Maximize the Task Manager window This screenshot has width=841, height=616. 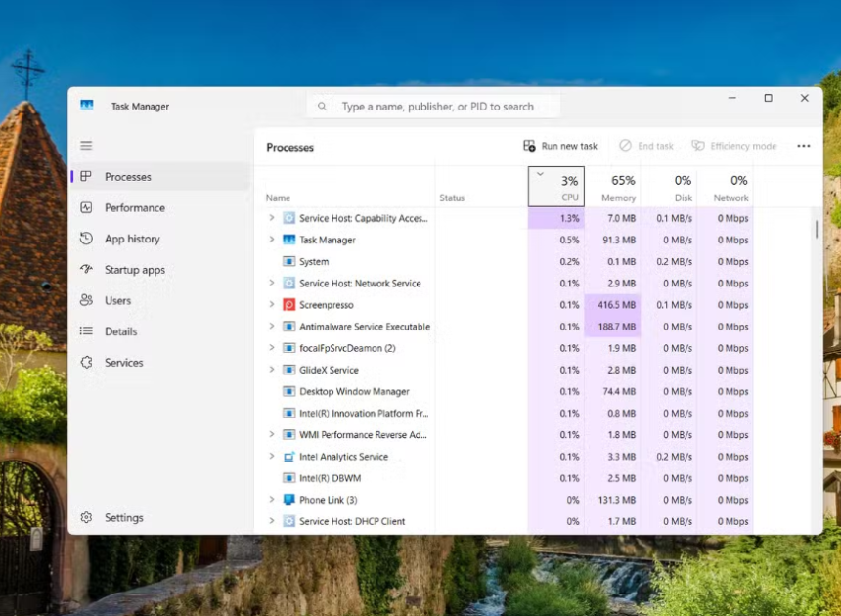[x=768, y=98]
